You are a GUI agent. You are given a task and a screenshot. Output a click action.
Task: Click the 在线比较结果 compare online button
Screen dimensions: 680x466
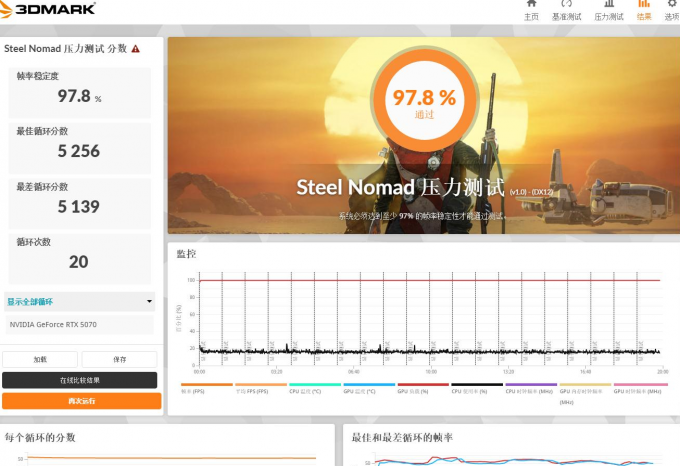(x=79, y=380)
